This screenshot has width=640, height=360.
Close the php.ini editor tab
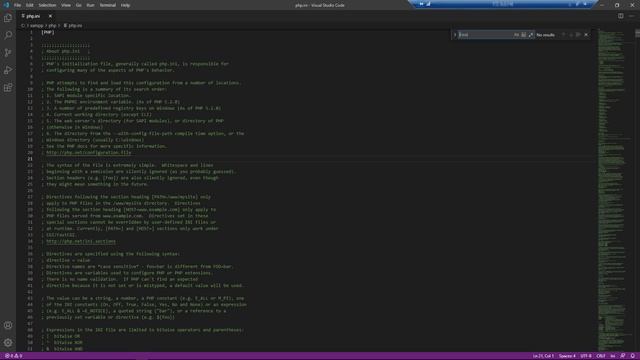click(x=50, y=16)
